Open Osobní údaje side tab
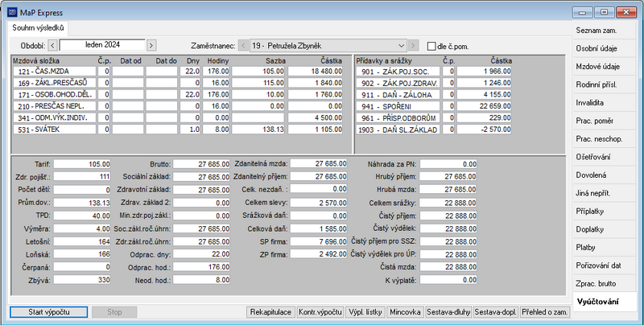Viewport: 644px width, 325px height. point(605,48)
